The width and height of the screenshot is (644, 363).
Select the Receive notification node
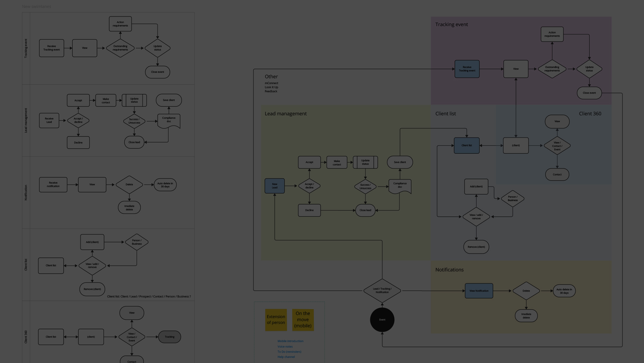(53, 185)
